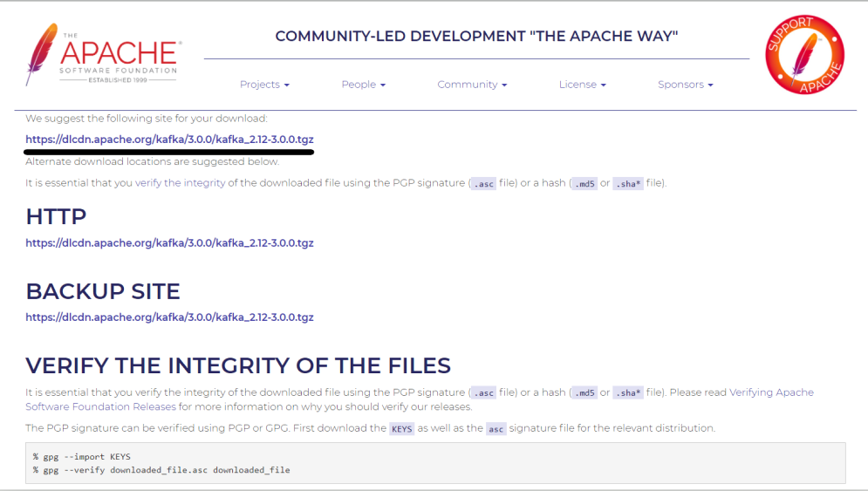Expand the License dropdown menu

pos(583,85)
